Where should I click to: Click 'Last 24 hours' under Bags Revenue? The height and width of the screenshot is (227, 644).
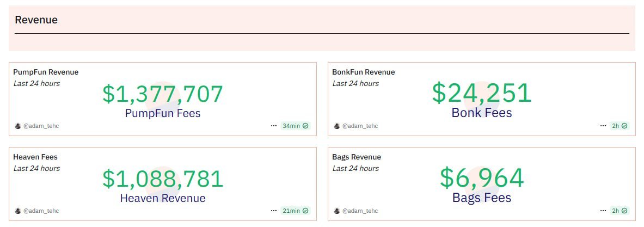click(355, 169)
